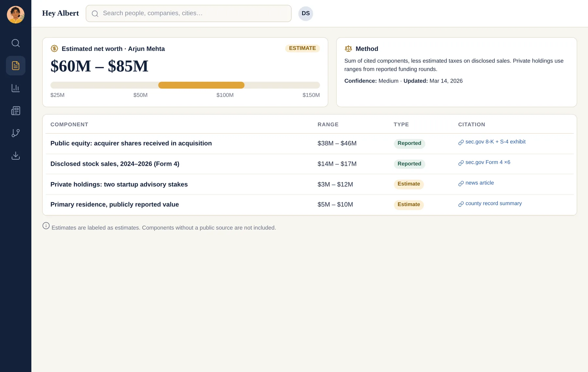Click the COMPONENT column header

(69, 125)
